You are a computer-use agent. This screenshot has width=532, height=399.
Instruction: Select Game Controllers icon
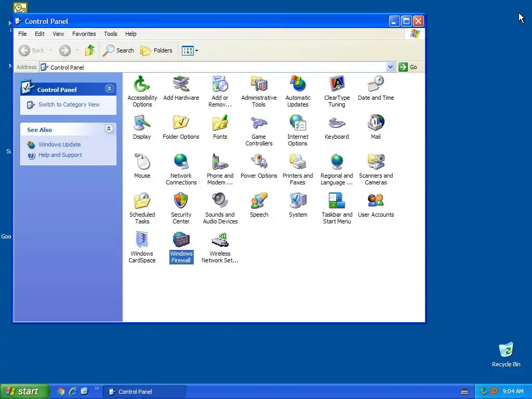point(259,123)
